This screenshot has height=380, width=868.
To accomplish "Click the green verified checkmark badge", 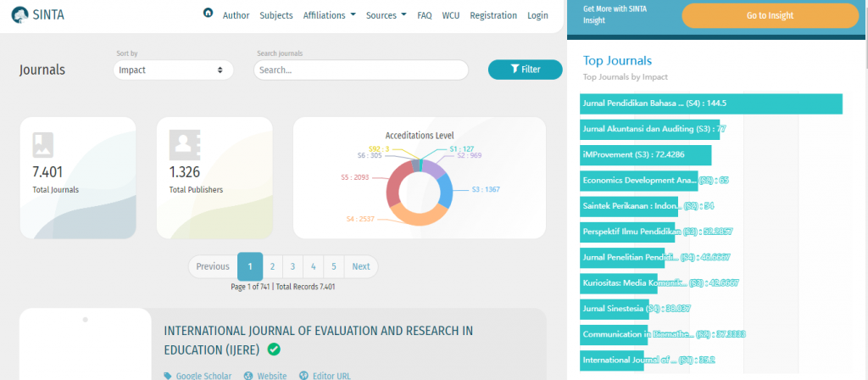I will [274, 349].
